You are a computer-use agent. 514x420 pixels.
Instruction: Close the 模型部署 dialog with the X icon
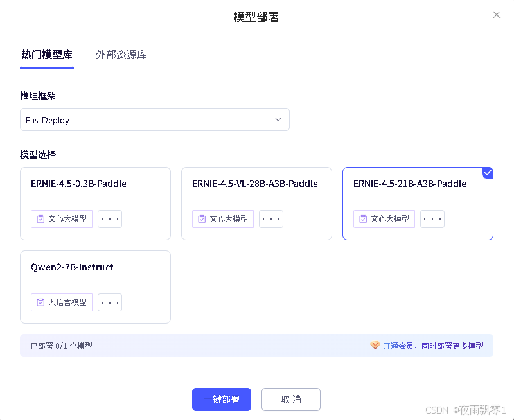coord(497,15)
